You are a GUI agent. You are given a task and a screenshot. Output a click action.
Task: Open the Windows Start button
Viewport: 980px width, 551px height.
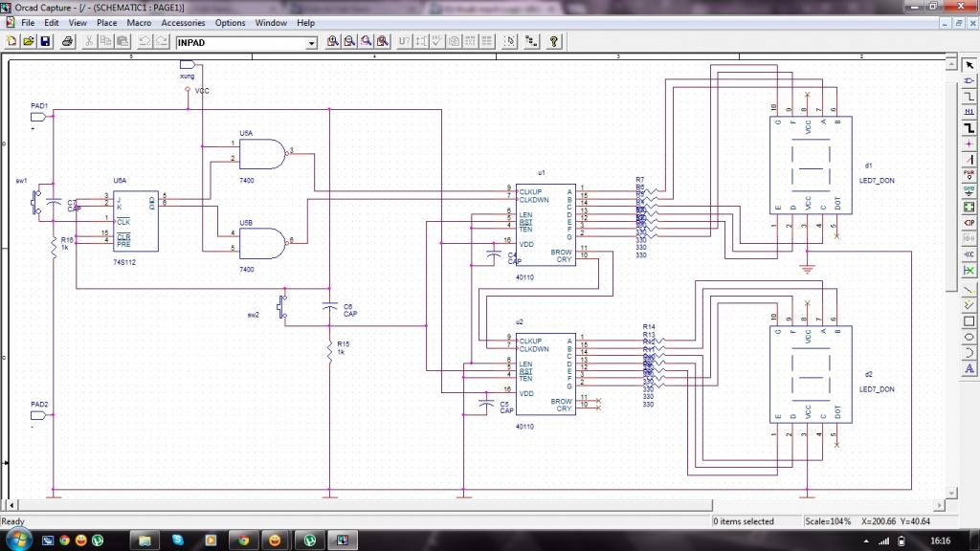coord(17,540)
